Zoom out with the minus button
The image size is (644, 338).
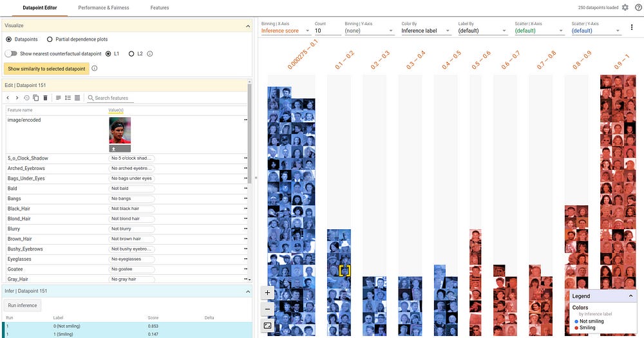click(x=267, y=309)
